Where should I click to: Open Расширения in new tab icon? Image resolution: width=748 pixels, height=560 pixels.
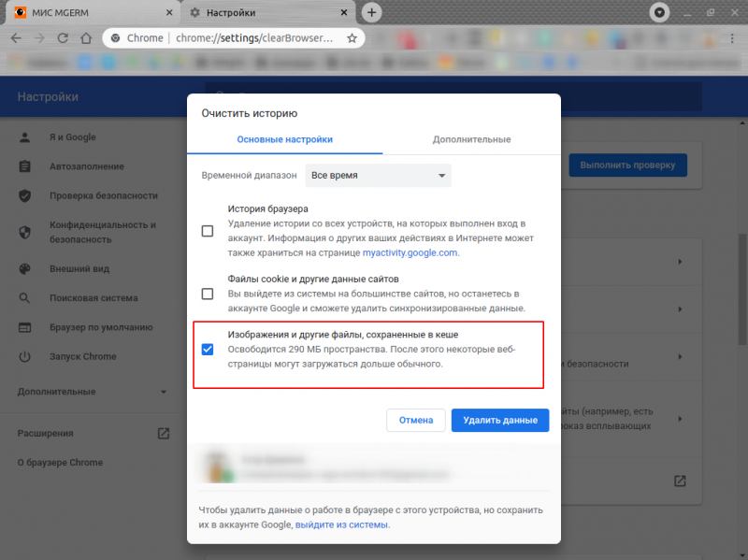click(x=162, y=433)
